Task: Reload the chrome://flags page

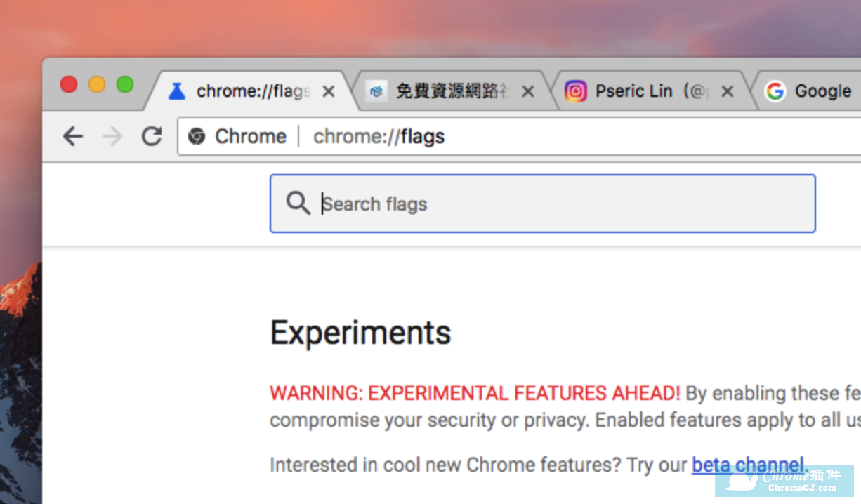Action: click(x=152, y=136)
